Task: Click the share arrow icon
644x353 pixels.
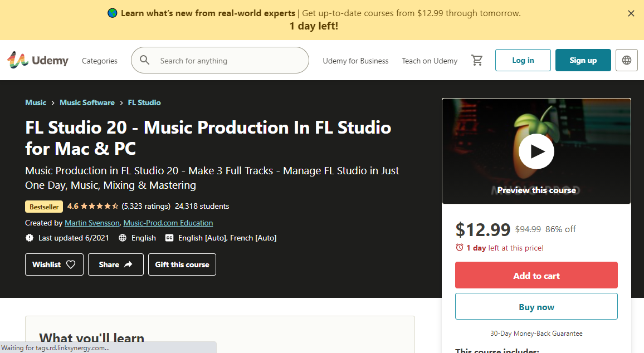Action: [x=129, y=264]
